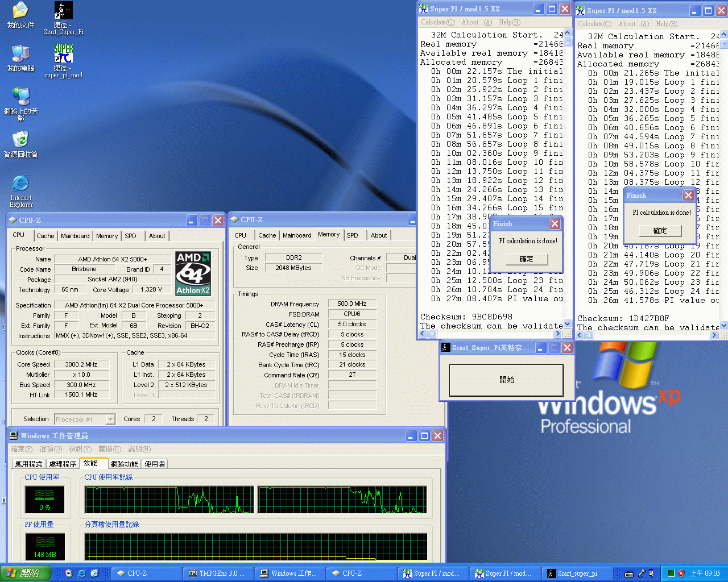Click HT Link value 1500.1 MHz
728x582 pixels.
coord(81,394)
